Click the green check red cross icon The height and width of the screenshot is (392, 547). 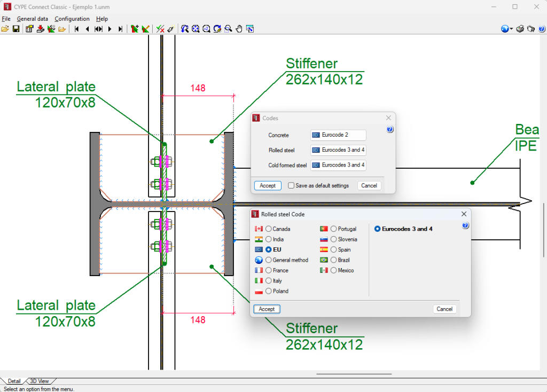point(160,29)
